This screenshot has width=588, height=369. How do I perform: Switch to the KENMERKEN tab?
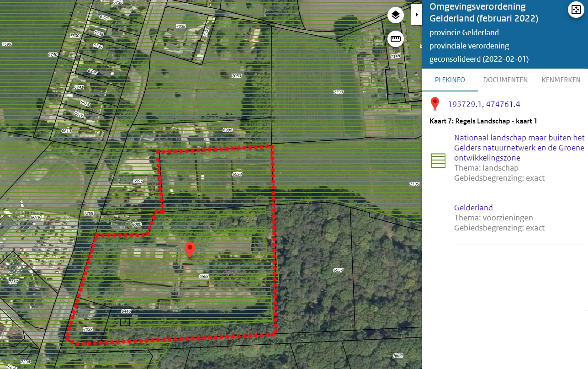[x=561, y=80]
